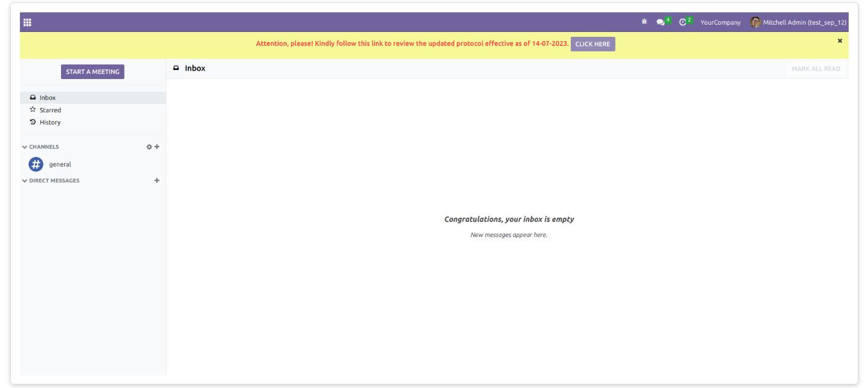Open the History mailbox
Image resolution: width=868 pixels, height=388 pixels.
pyautogui.click(x=93, y=122)
